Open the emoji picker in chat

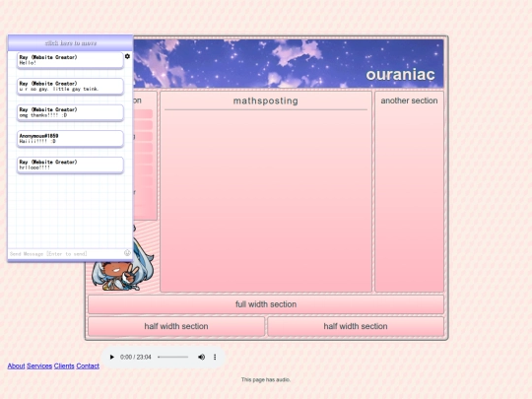pyautogui.click(x=127, y=253)
